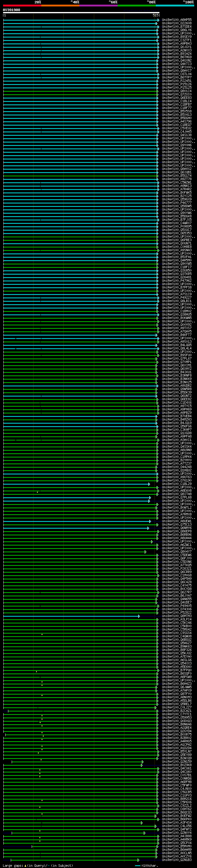The width and height of the screenshot is (197, 868).
Task: Click the UniRef100_Q9Y0H6 hit label
Action: 177,145
